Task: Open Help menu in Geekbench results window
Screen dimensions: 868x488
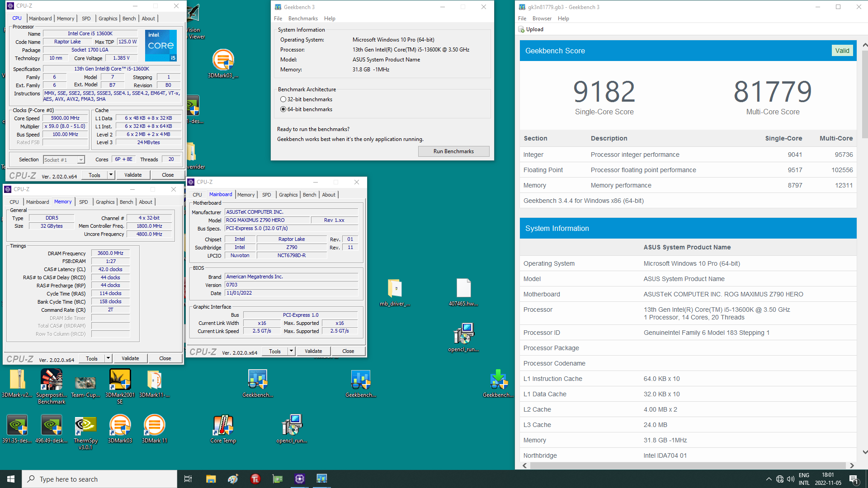Action: pyautogui.click(x=563, y=19)
